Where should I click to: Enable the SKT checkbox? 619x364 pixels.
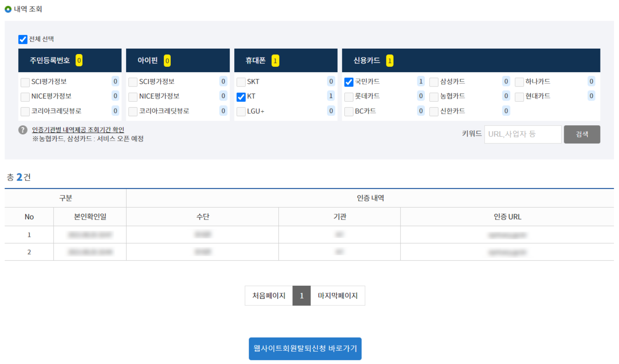point(241,82)
